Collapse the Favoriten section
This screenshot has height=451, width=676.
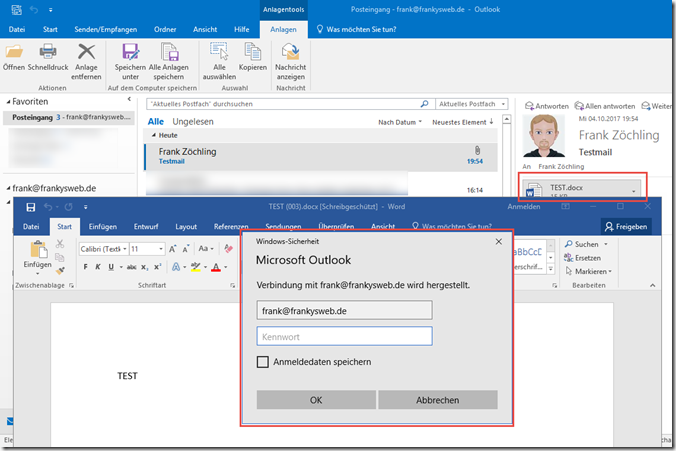click(x=8, y=102)
